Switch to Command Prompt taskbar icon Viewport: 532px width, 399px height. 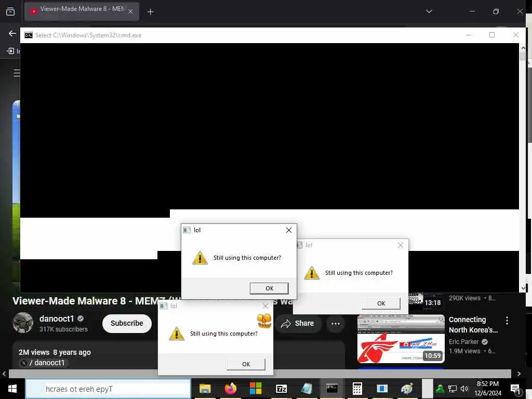click(x=332, y=389)
